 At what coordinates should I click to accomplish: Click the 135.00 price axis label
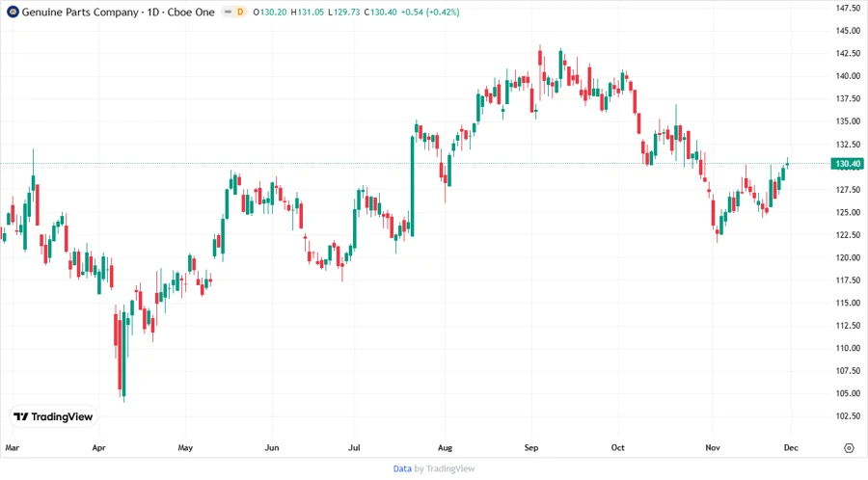(848, 121)
